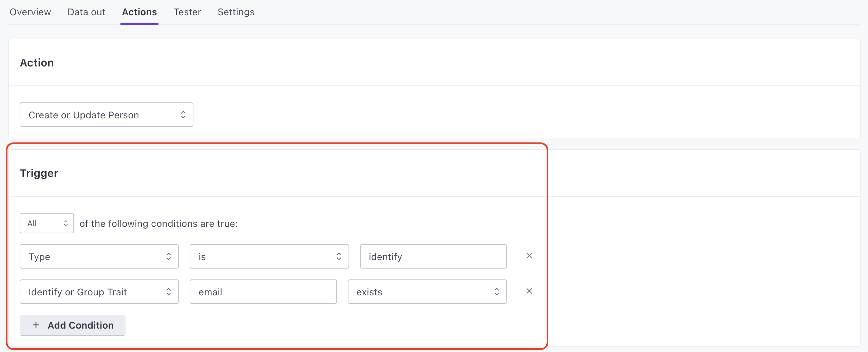Click chevron arrows on Create or Update Person
The image size is (868, 352).
pos(183,115)
